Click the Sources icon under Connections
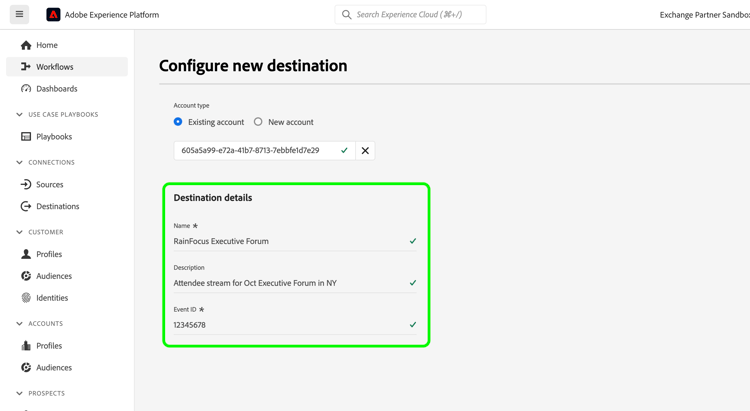The image size is (750, 411). (26, 184)
